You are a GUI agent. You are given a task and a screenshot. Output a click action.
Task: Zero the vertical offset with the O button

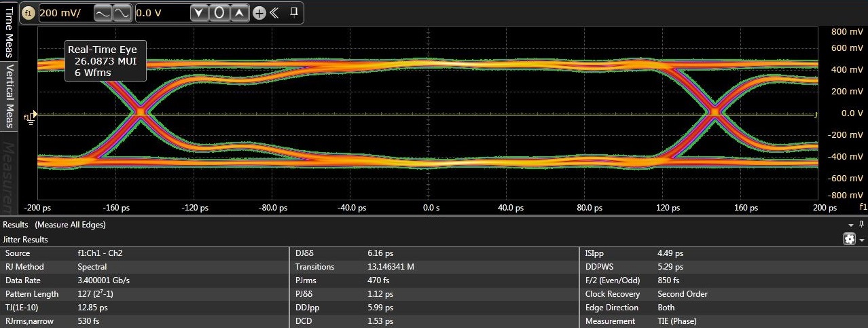[219, 13]
